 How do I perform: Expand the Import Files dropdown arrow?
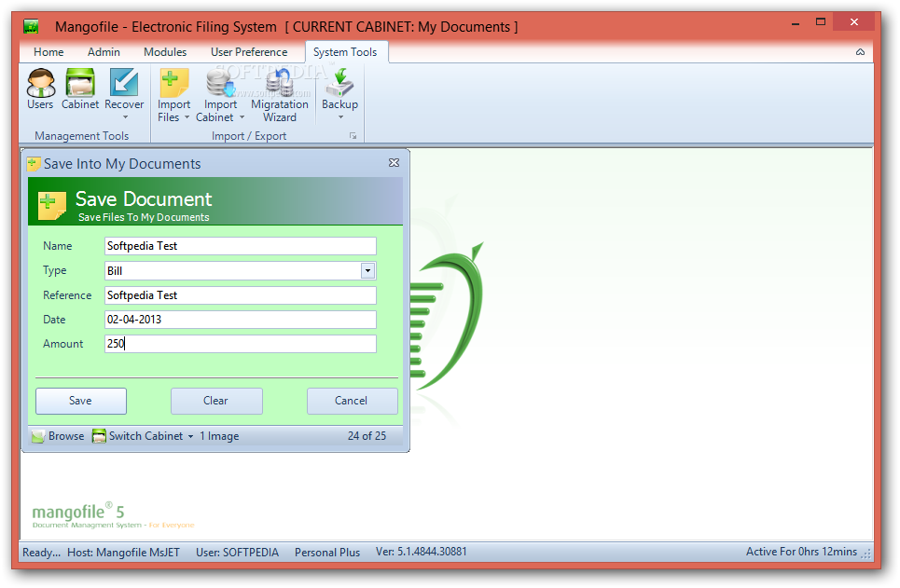(x=187, y=117)
